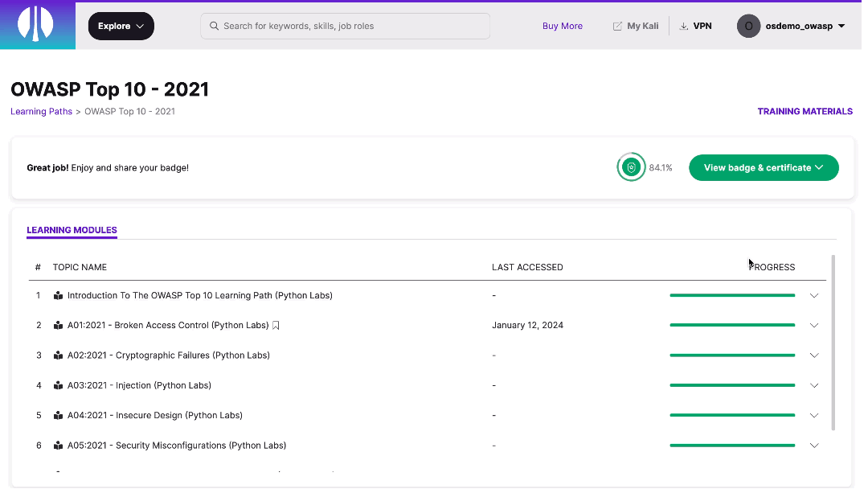Click the search magnifier icon

[214, 26]
